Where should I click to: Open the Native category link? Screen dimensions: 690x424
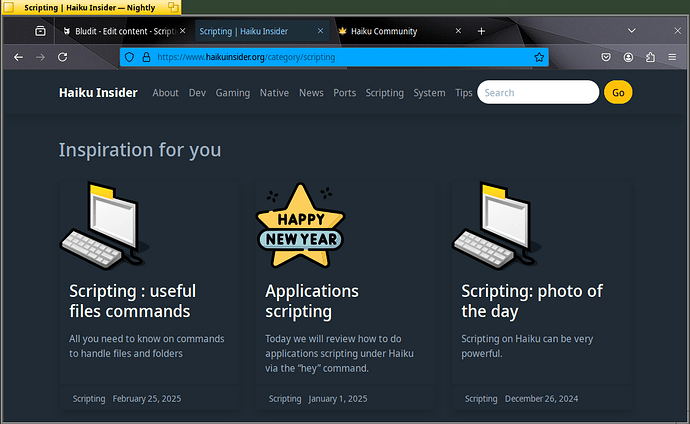pos(274,93)
